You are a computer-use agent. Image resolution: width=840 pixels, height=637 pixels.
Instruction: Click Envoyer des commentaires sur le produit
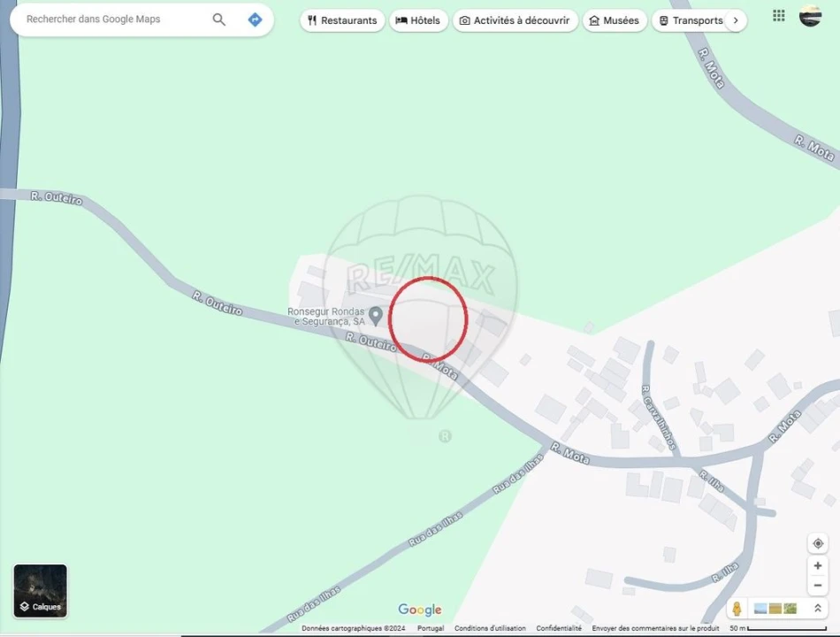655,628
